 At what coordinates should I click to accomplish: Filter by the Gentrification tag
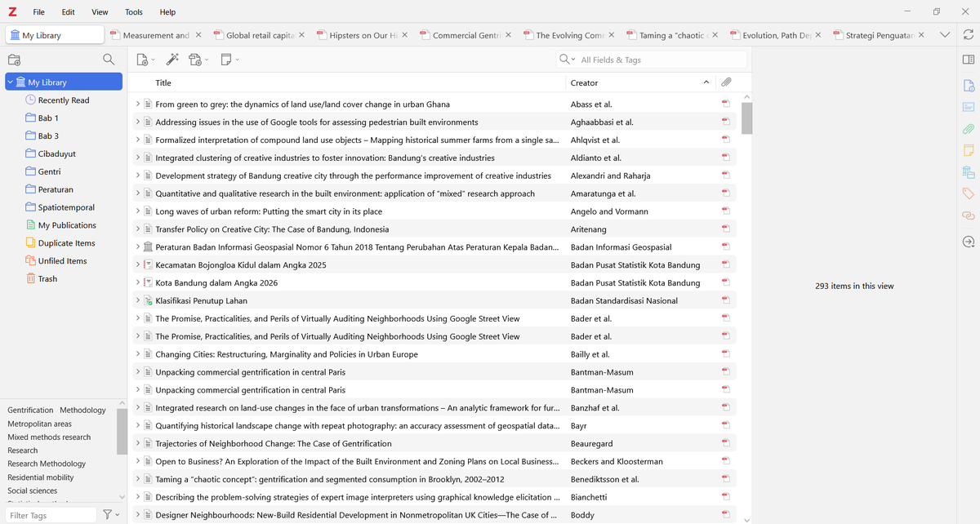[30, 411]
